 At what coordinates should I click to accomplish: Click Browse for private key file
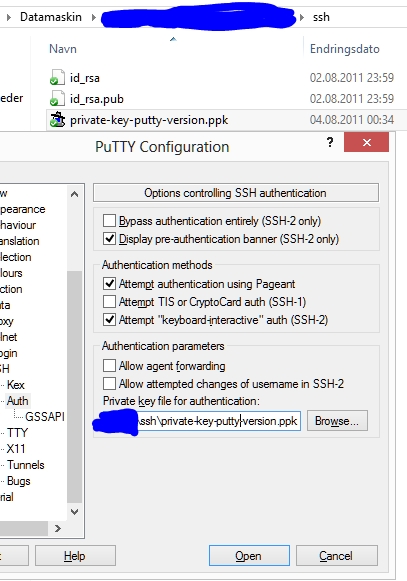[337, 421]
